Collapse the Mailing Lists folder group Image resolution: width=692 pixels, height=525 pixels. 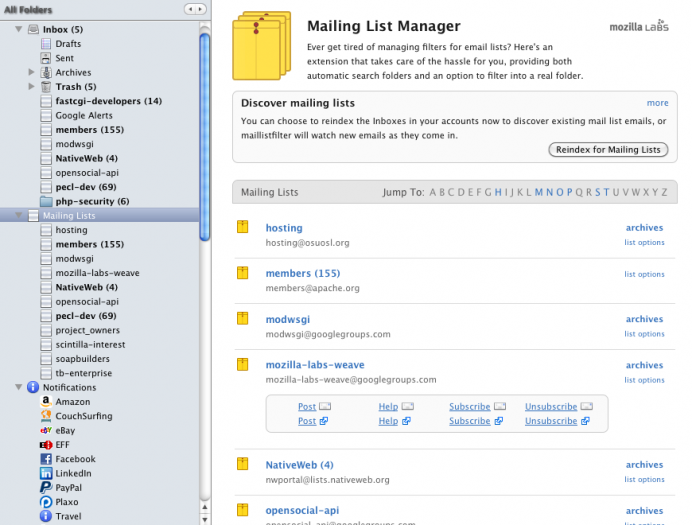pyautogui.click(x=19, y=215)
